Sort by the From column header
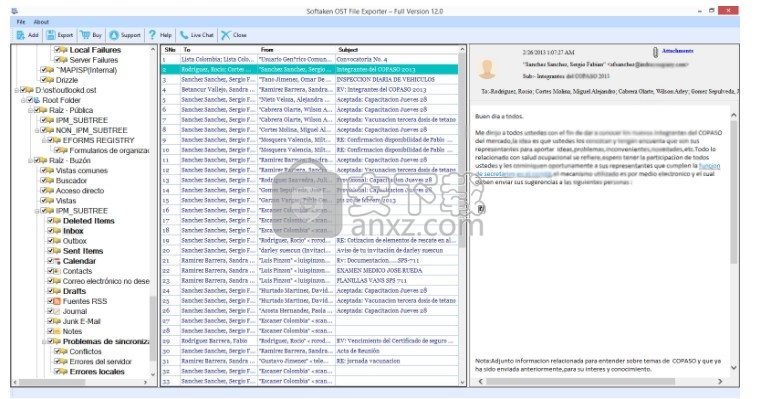The height and width of the screenshot is (399, 761). tap(296, 50)
